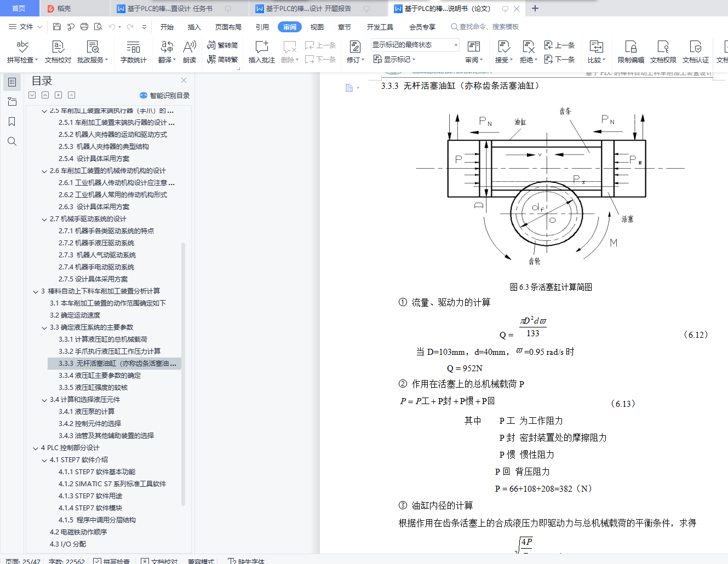Jump to 4.1.2 SIMATIC S7 系列标准工具软件
The width and height of the screenshot is (728, 564).
click(x=112, y=484)
